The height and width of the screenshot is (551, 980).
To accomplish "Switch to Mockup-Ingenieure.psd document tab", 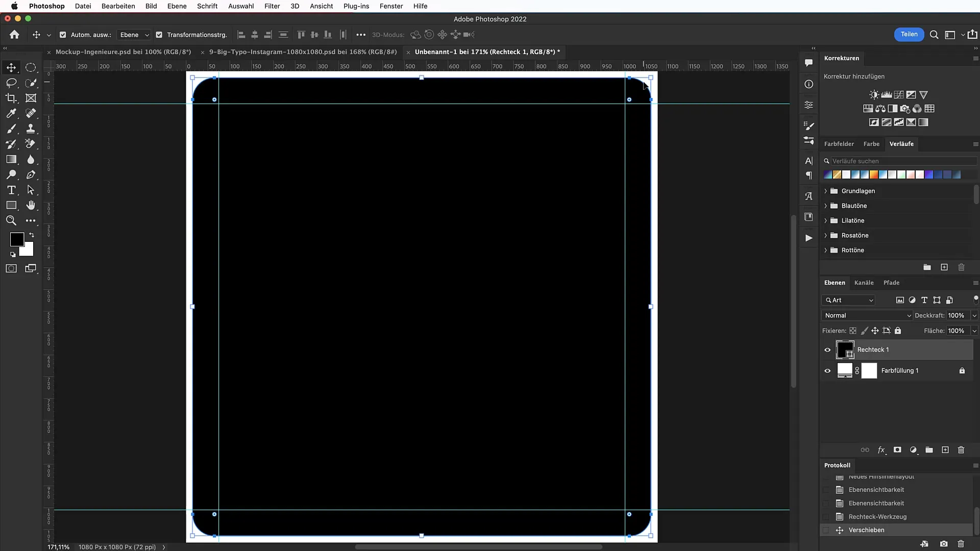I will click(x=123, y=52).
